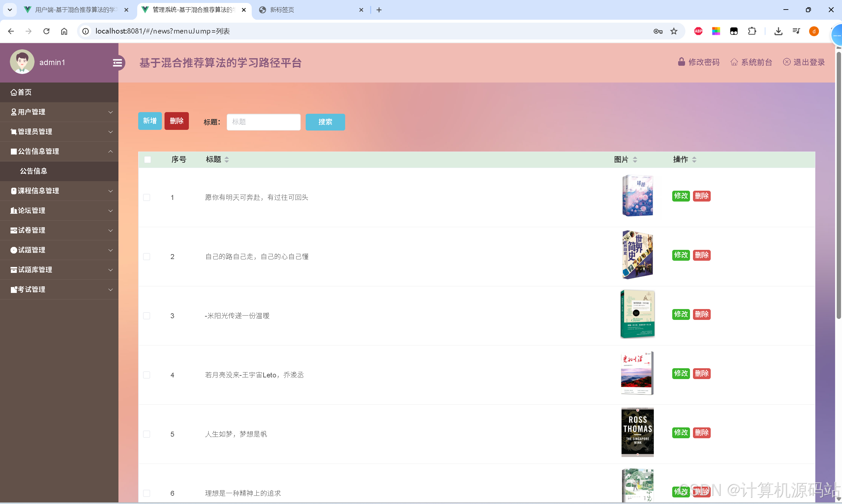Expand the 课程信息管理 menu chevron
This screenshot has height=504, width=842.
click(111, 191)
